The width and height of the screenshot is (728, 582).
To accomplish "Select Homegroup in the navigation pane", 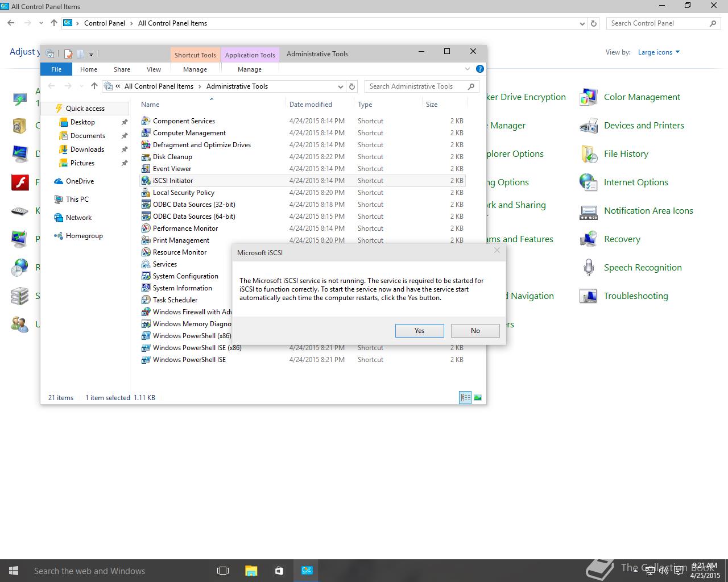I will click(x=84, y=236).
